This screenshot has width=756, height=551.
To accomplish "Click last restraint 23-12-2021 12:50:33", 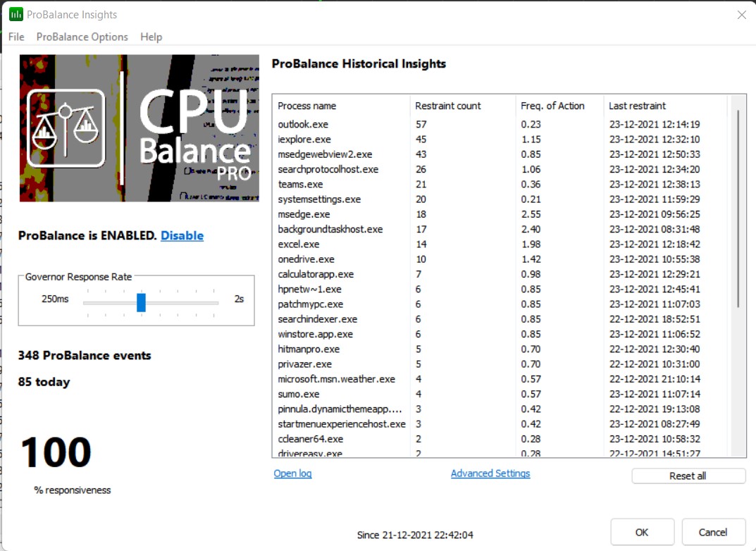I will [x=655, y=154].
